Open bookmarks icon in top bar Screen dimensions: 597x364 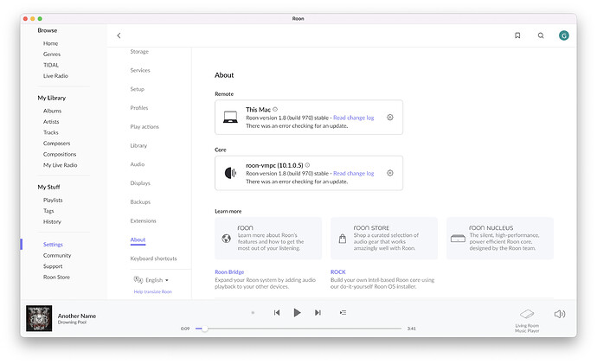[x=517, y=35]
